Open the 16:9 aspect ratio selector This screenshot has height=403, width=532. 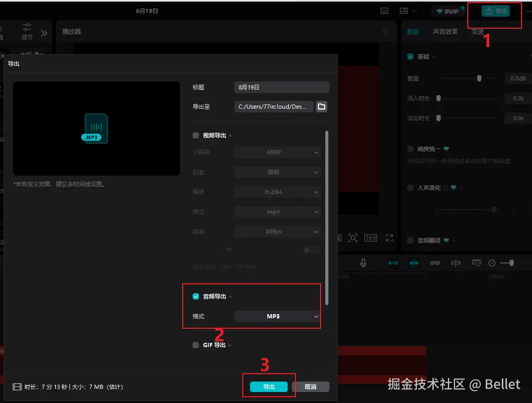(x=371, y=238)
